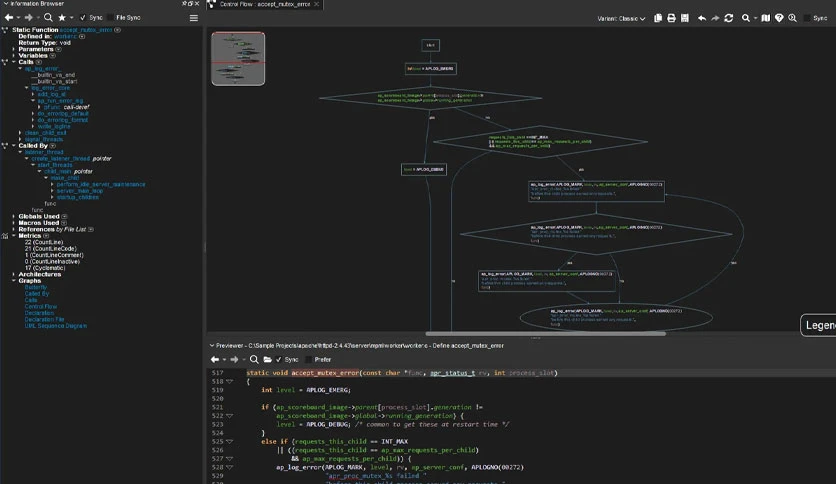Open the Declaration File graph link
This screenshot has height=484, width=836.
[x=44, y=319]
